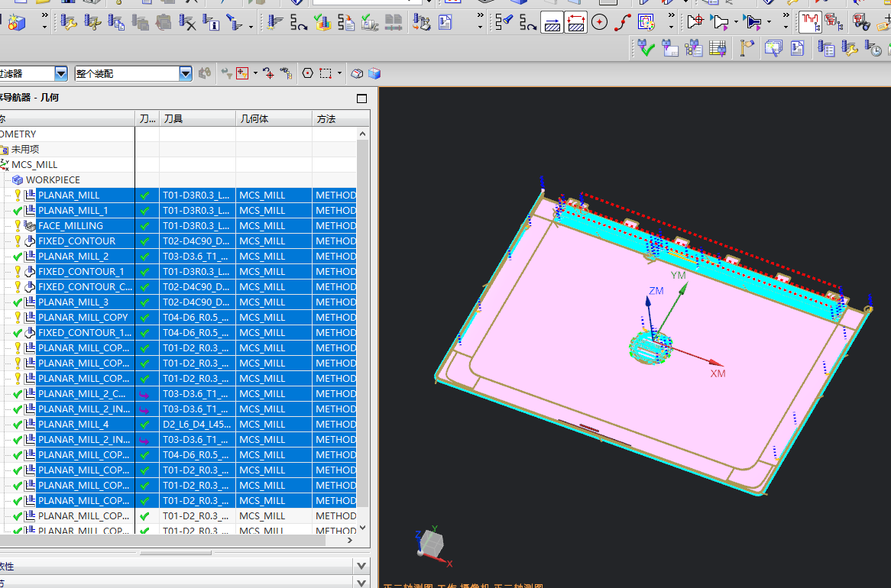The image size is (891, 588).
Task: Select the FACE_MILLING operation
Action: (70, 226)
